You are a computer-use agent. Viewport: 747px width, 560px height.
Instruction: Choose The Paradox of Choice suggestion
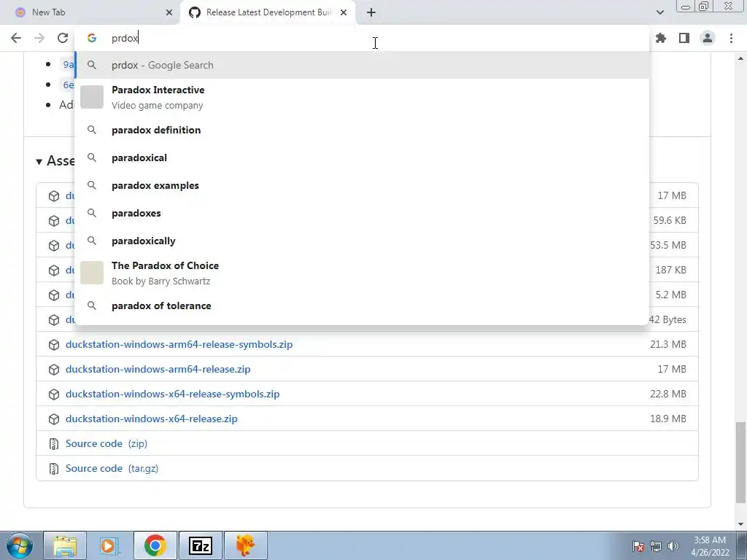tap(362, 273)
